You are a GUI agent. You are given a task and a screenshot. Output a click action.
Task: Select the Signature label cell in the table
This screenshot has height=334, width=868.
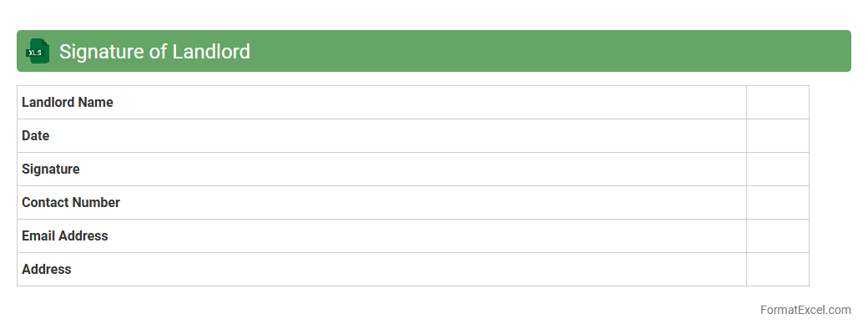coord(51,170)
